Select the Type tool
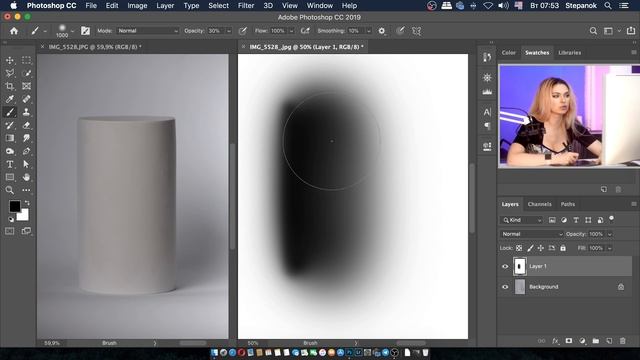 pyautogui.click(x=10, y=164)
